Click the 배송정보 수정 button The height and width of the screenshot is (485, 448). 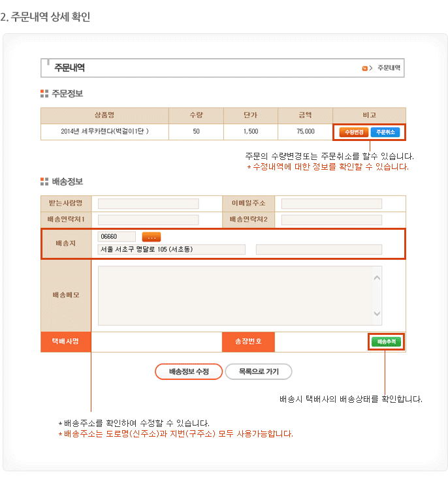tap(189, 371)
